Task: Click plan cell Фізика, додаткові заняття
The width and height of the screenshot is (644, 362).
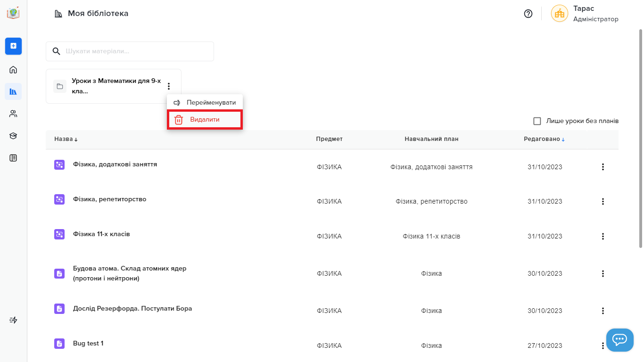Action: [431, 167]
